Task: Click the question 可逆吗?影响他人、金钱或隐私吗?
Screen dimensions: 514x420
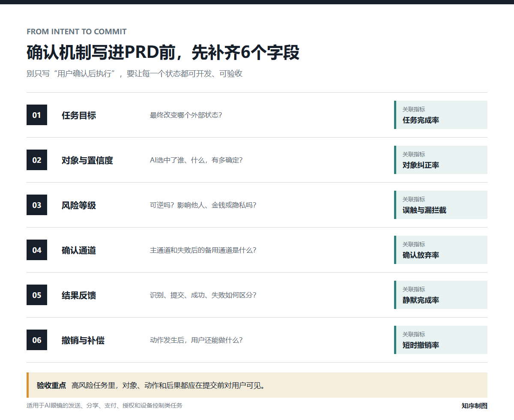Action: click(203, 205)
